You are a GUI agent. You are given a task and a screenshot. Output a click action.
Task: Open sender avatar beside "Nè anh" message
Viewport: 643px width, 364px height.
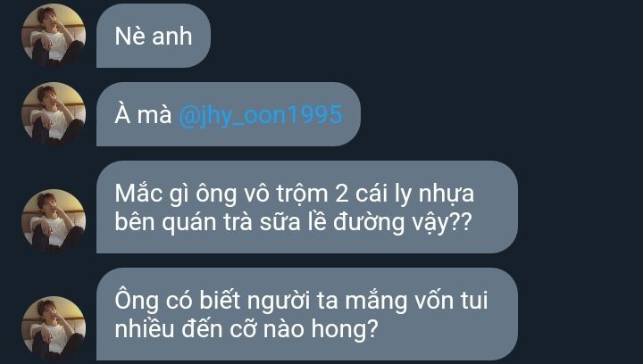tap(54, 36)
